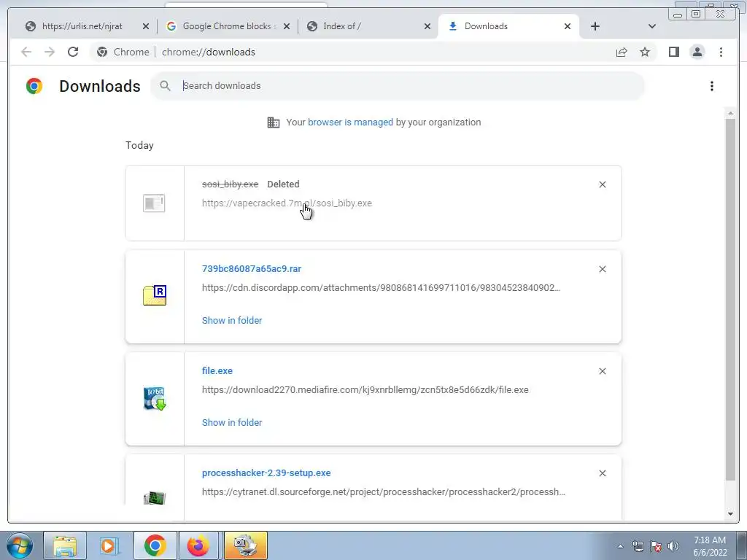This screenshot has width=747, height=560.
Task: Open the 'browser is managed' link
Action: 350,122
